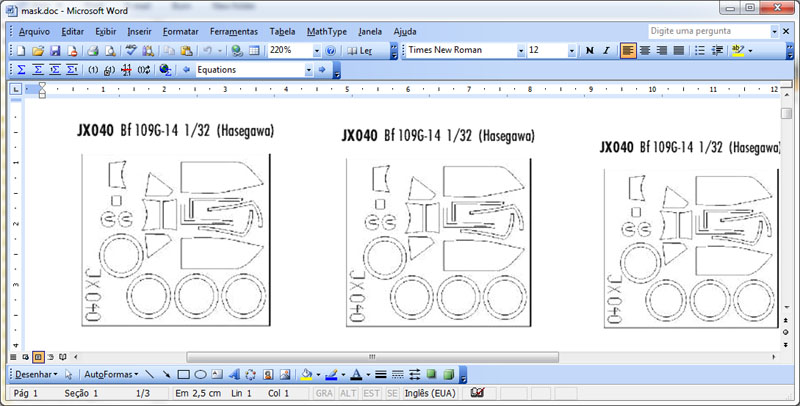Screen dimensions: 800x406
Task: Click the Ler reading mode button
Action: click(x=360, y=50)
